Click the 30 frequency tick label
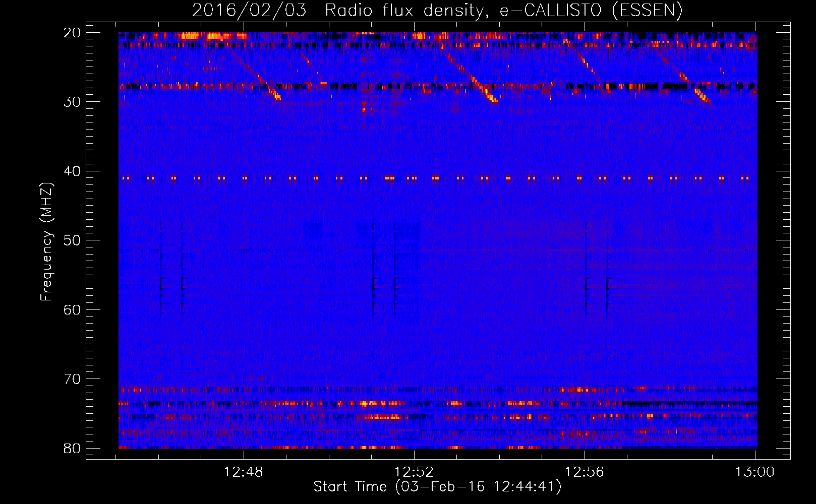This screenshot has width=816, height=504. [73, 102]
